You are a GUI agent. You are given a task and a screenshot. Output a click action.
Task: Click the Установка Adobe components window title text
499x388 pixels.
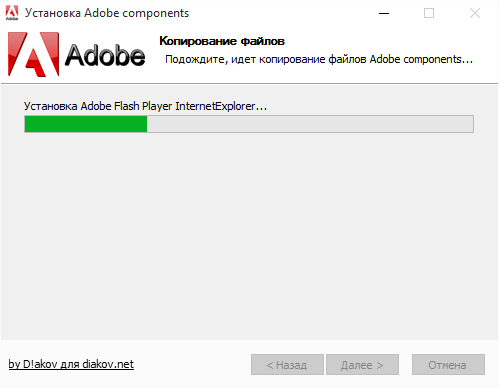pyautogui.click(x=107, y=13)
